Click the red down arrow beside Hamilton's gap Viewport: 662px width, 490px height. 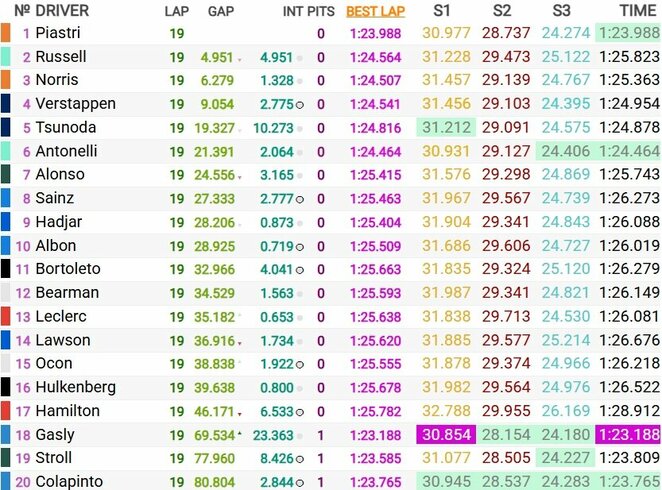click(x=240, y=412)
